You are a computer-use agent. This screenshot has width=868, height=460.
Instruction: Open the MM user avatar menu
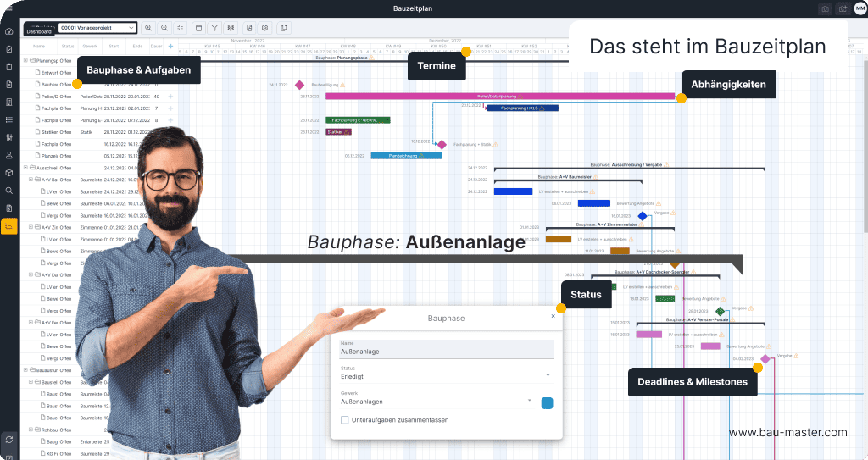tap(860, 8)
